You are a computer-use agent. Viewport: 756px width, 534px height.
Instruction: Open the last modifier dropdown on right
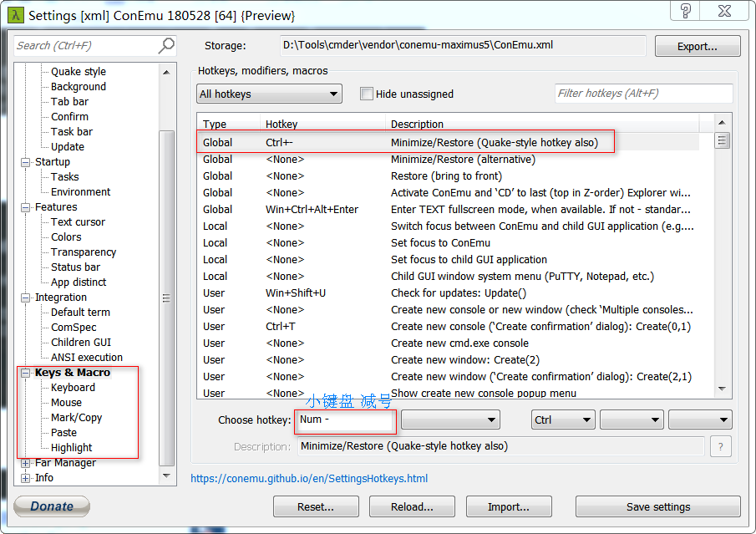(700, 420)
